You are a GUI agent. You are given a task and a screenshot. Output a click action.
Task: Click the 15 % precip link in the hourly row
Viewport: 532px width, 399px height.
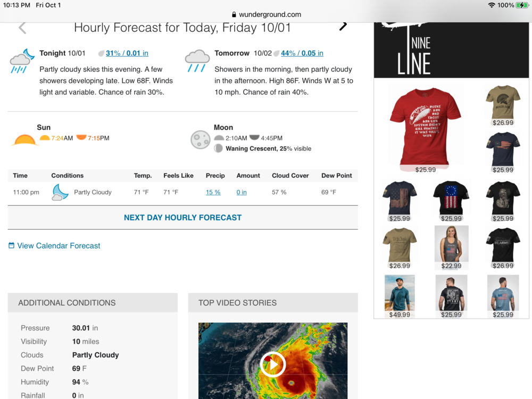[213, 192]
